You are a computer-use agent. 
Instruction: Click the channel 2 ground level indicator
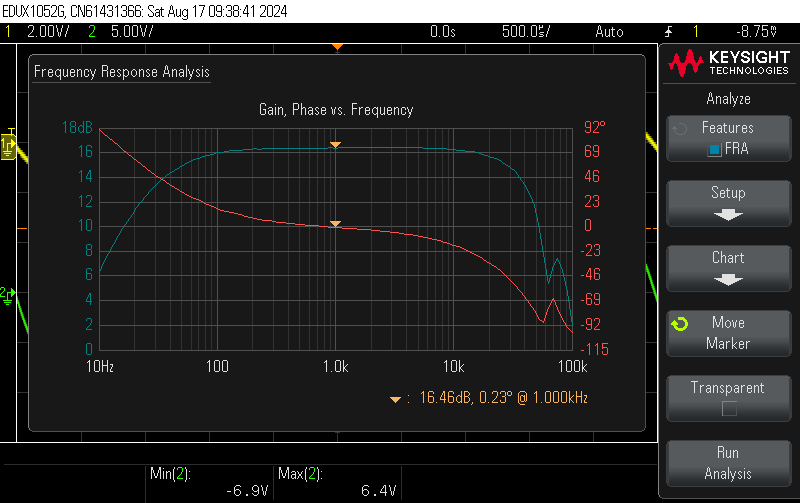click(6, 294)
